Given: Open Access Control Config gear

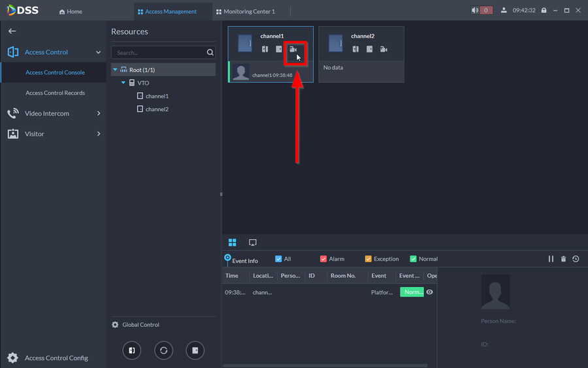Looking at the screenshot, I should coord(13,358).
